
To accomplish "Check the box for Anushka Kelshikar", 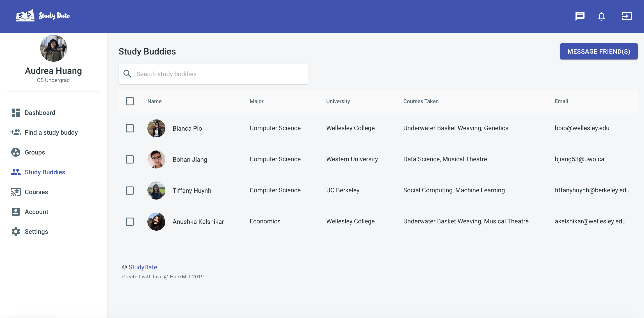I will (130, 222).
